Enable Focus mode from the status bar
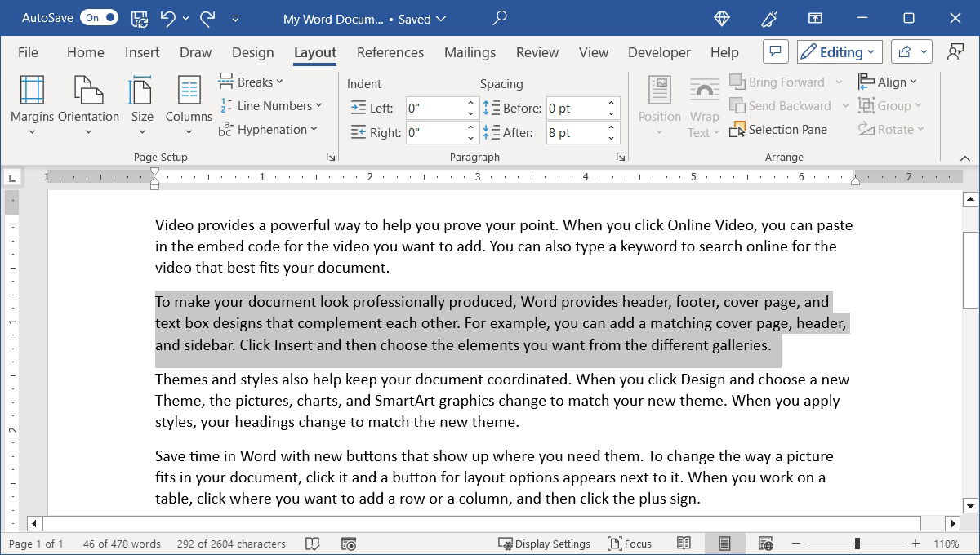The height and width of the screenshot is (555, 980). [x=630, y=543]
